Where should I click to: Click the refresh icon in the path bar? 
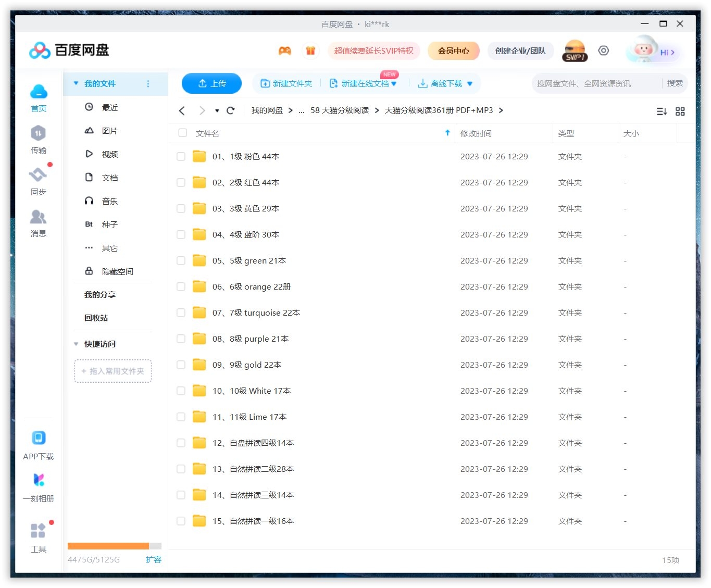[231, 110]
